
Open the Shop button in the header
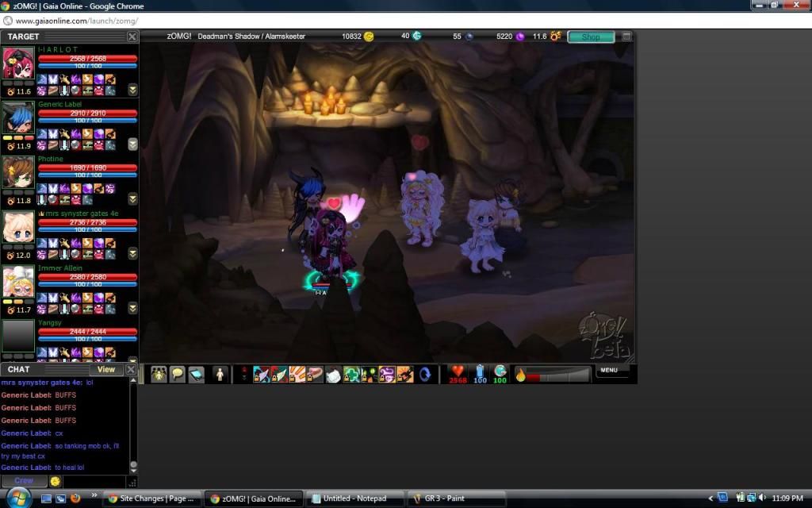click(591, 37)
